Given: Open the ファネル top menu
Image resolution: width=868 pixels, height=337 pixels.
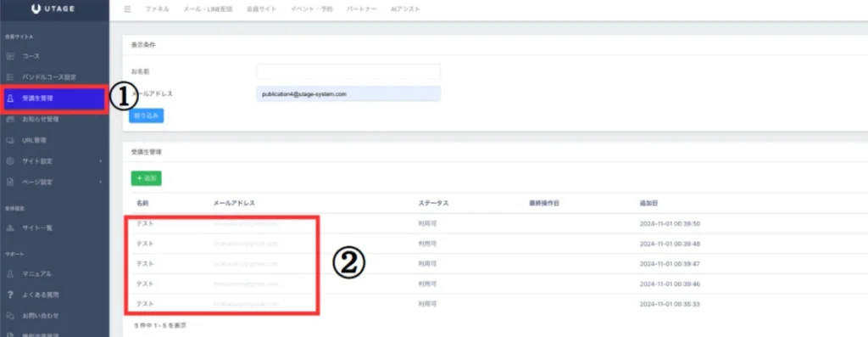Looking at the screenshot, I should click(x=157, y=9).
